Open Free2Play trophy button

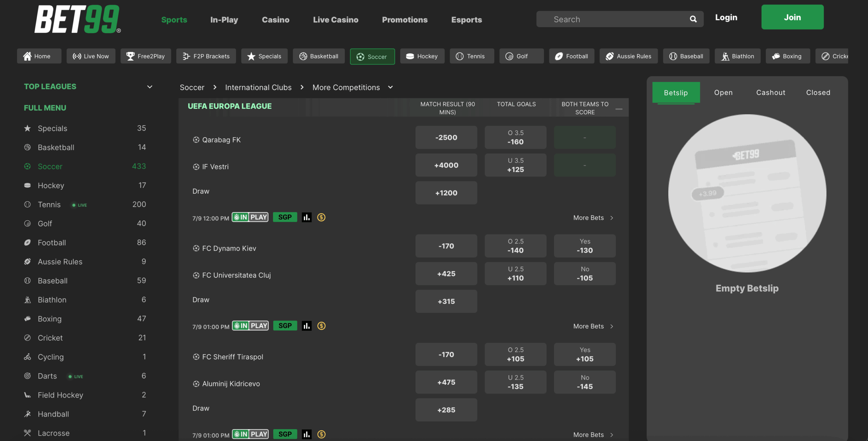click(146, 56)
